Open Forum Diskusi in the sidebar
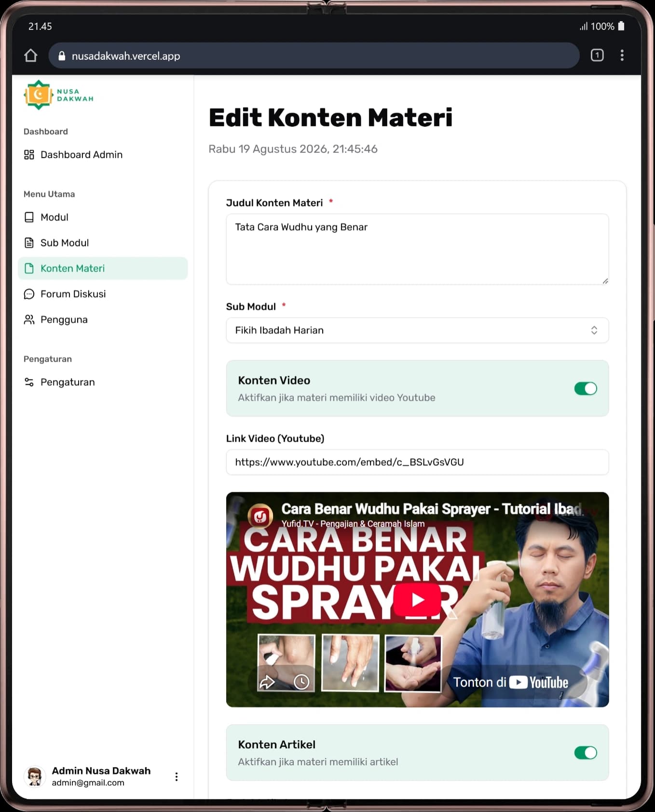Screen dimensions: 655x812 [x=103, y=294]
